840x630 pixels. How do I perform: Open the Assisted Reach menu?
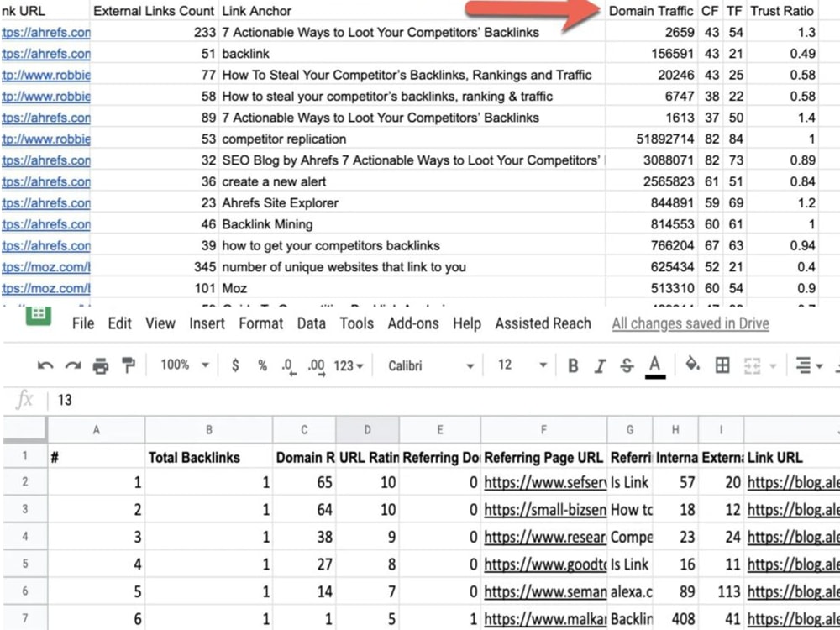[x=543, y=323]
